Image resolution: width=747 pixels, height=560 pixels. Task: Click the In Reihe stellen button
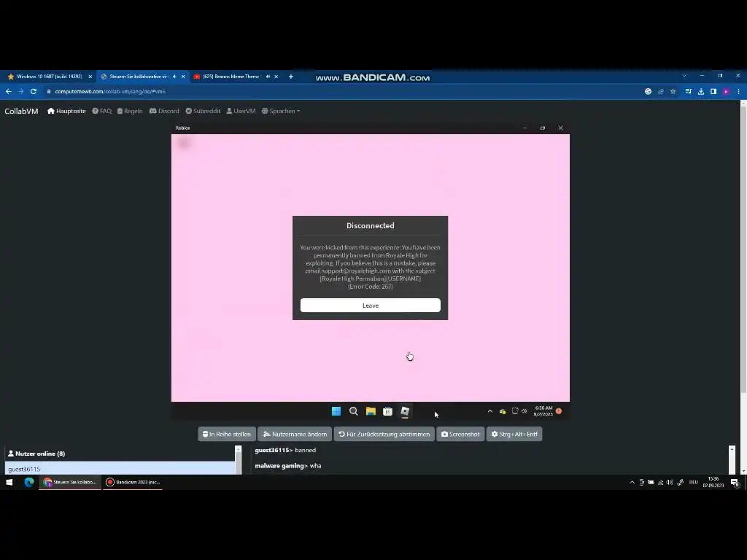tap(227, 434)
